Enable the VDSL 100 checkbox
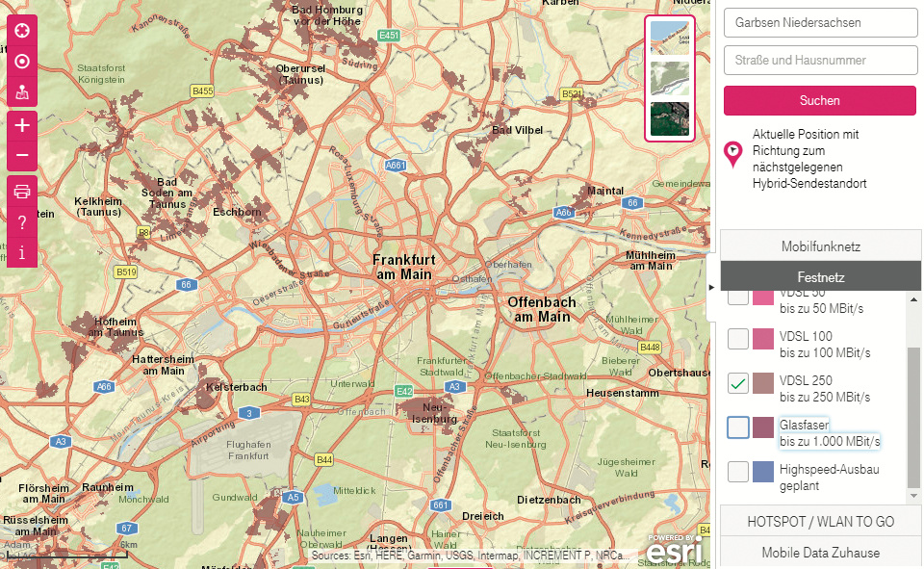Image resolution: width=924 pixels, height=569 pixels. (738, 339)
